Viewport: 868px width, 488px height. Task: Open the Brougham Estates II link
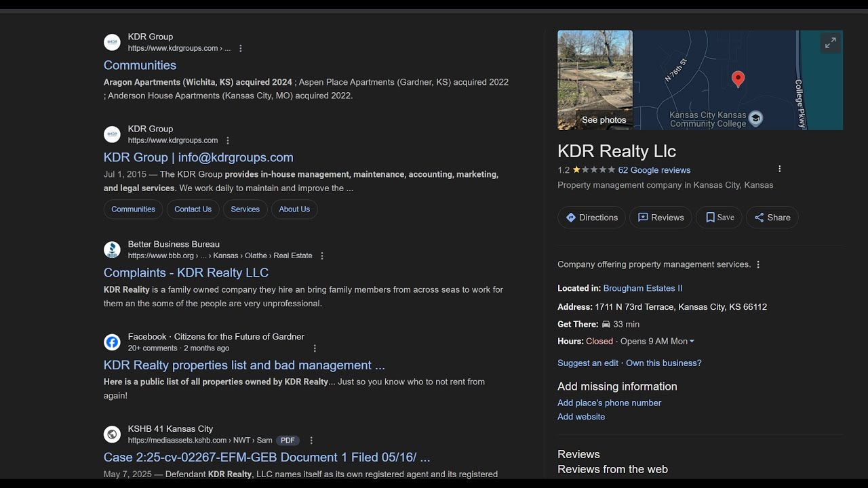pyautogui.click(x=643, y=288)
